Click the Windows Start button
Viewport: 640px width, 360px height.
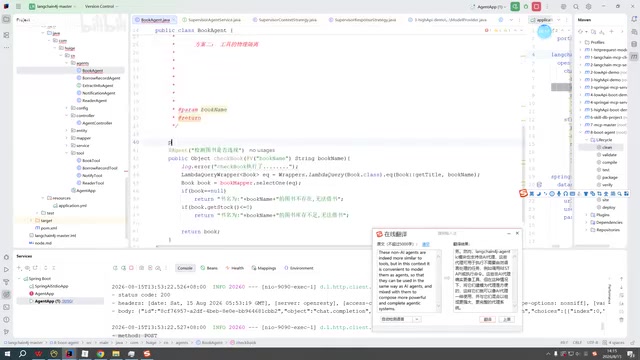click(7, 353)
